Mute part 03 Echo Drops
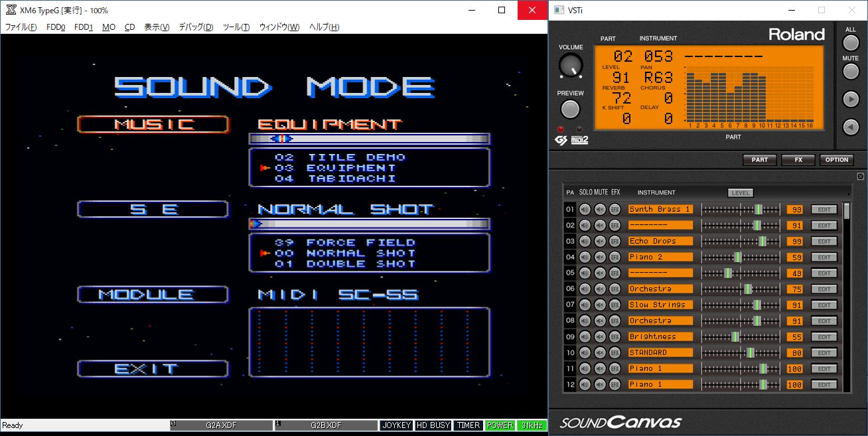868x436 pixels. 600,241
